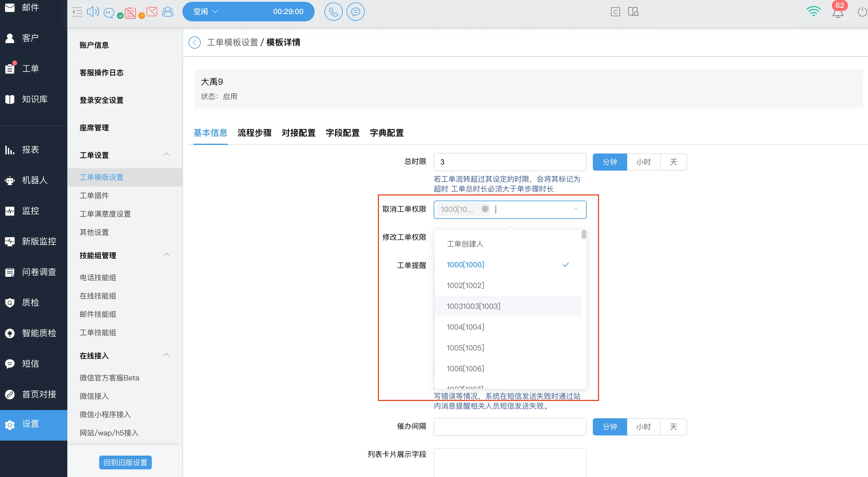Open the 电话技能组 submenu item
The height and width of the screenshot is (477, 868).
98,278
